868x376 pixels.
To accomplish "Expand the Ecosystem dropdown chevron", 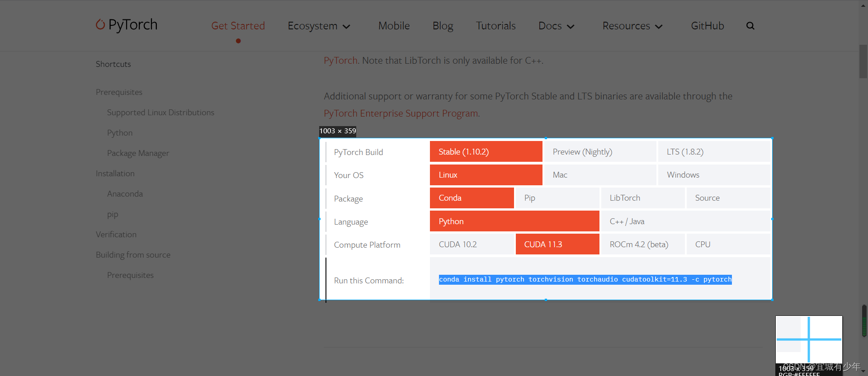I will (x=347, y=27).
